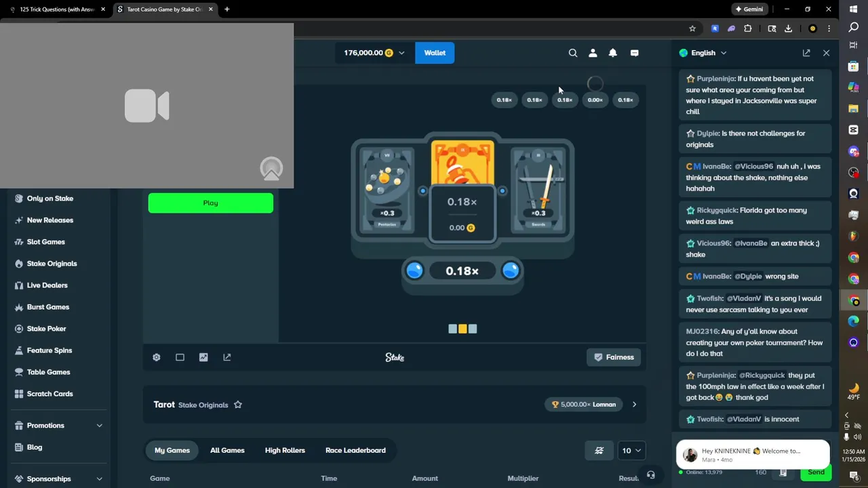868x488 pixels.
Task: Switch to High Rollers tab
Action: pos(285,451)
